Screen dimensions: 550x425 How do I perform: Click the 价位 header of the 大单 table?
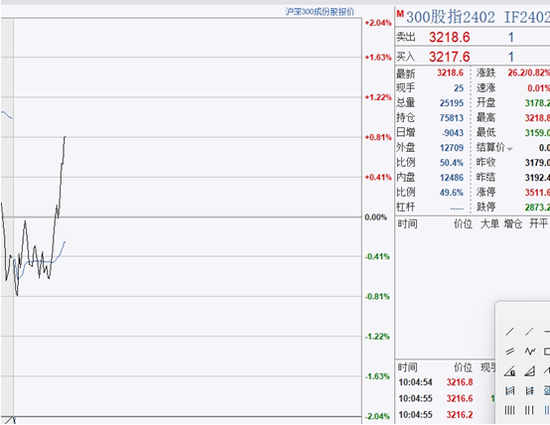463,223
